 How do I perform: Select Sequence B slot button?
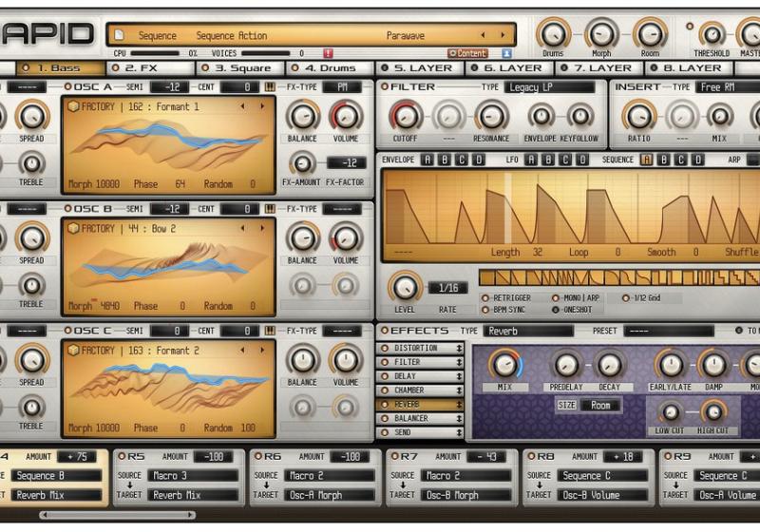coord(664,160)
